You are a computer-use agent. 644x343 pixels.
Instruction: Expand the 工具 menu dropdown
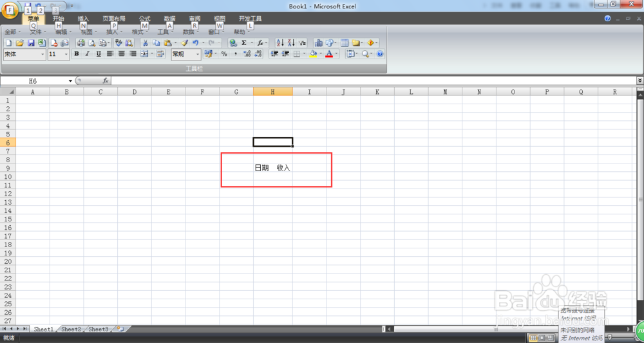click(x=165, y=32)
